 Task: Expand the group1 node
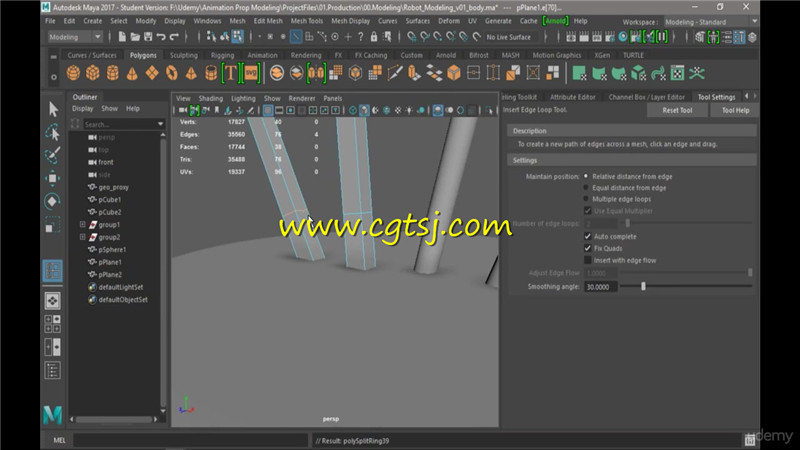pyautogui.click(x=83, y=224)
